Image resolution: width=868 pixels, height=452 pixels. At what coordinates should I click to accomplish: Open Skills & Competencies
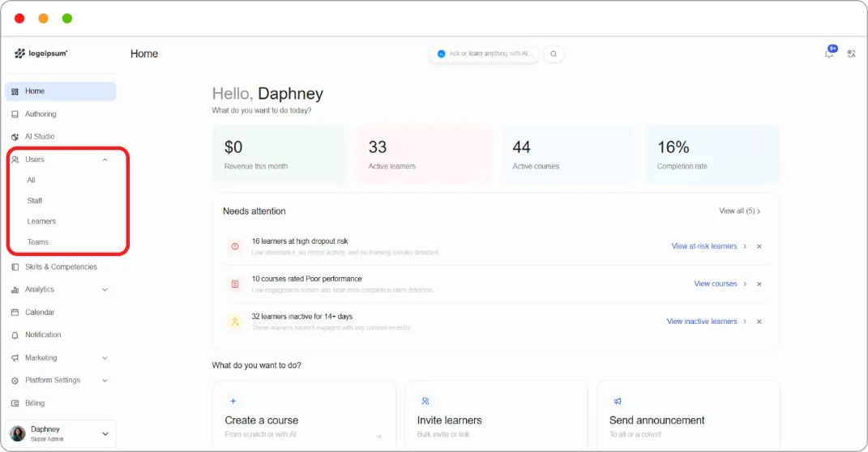tap(61, 267)
